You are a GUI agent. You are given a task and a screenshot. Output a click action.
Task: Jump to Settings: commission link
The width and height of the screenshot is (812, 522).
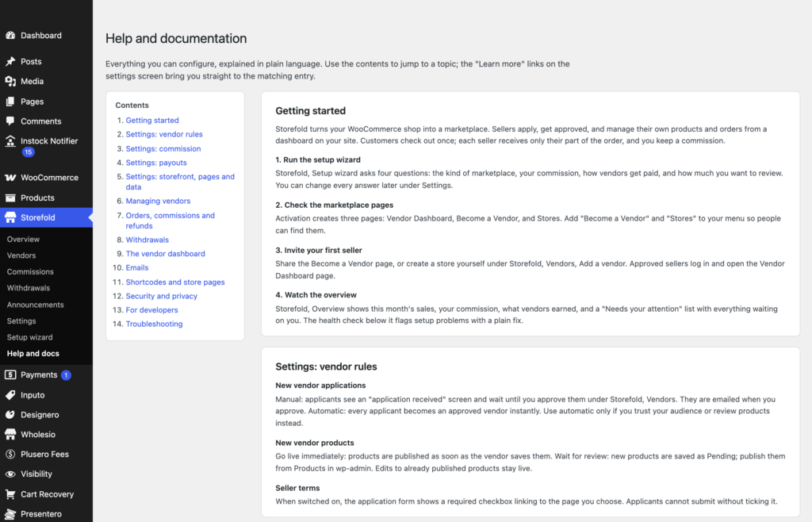(163, 148)
